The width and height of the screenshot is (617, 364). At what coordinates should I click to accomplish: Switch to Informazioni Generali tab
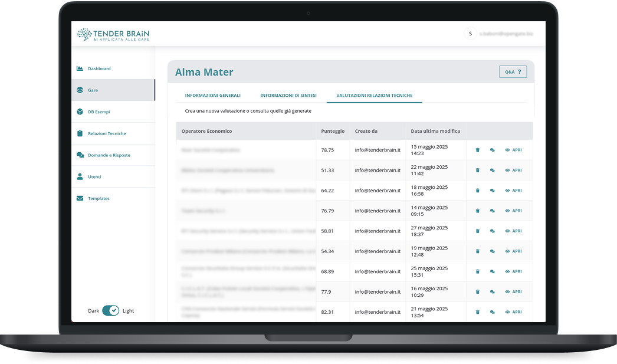[212, 96]
